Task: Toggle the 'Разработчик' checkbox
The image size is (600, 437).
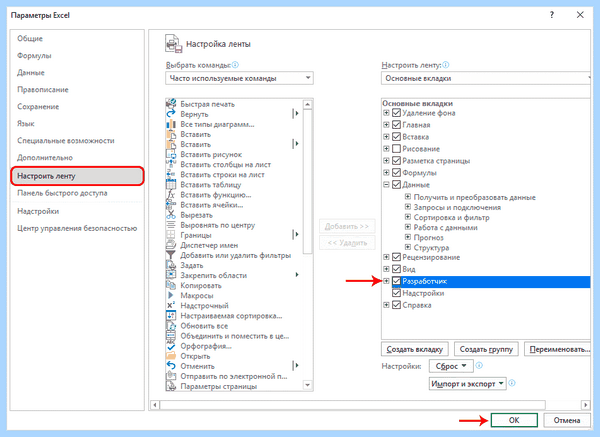Action: point(396,281)
